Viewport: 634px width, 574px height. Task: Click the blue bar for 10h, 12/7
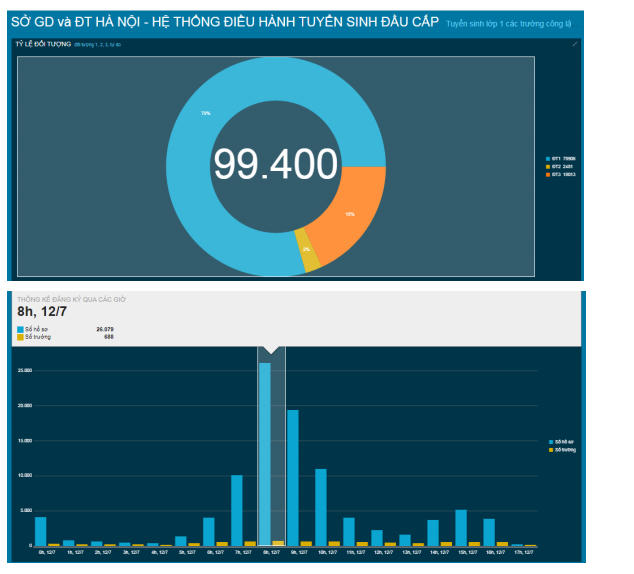(x=321, y=506)
